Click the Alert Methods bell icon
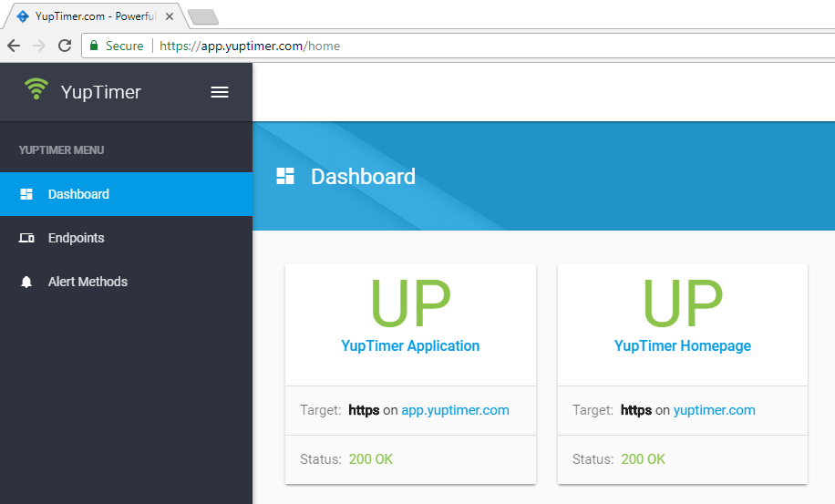 pyautogui.click(x=26, y=282)
